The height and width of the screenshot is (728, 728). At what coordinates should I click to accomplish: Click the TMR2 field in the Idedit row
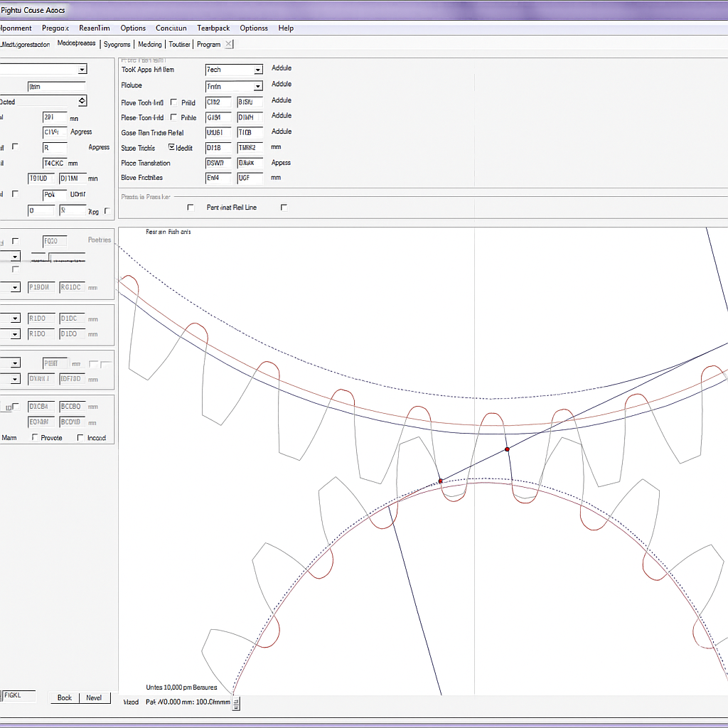250,148
